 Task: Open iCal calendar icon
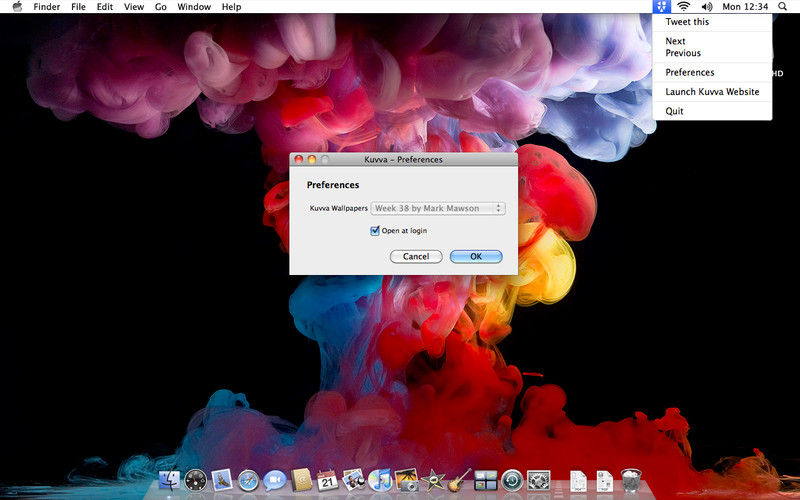[x=328, y=480]
